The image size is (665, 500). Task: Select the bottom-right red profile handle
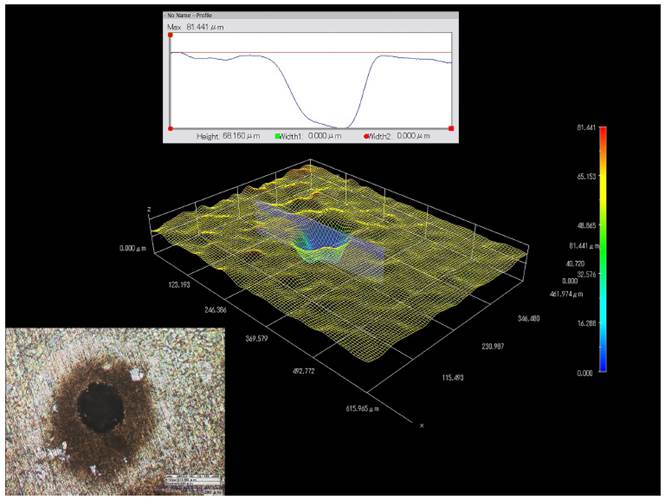click(x=452, y=128)
